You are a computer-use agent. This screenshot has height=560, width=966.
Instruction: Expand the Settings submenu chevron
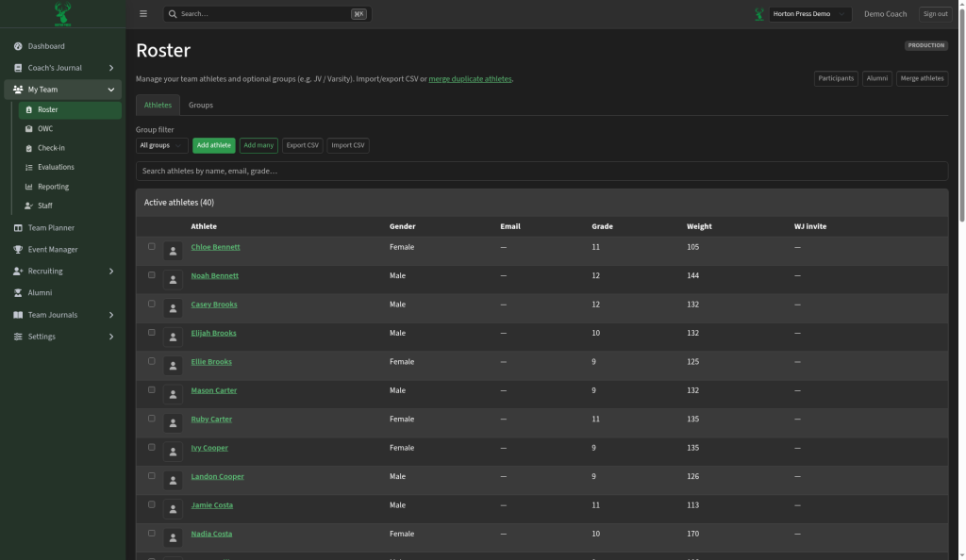[111, 337]
